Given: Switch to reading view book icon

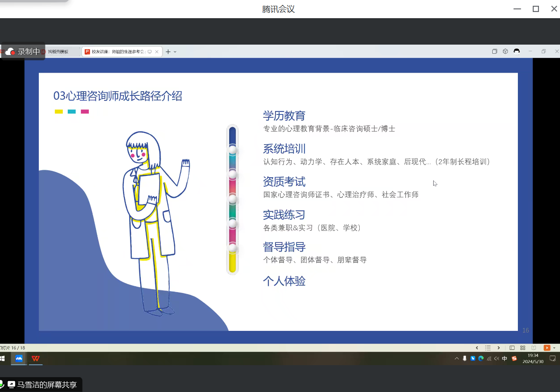Looking at the screenshot, I should pos(534,348).
